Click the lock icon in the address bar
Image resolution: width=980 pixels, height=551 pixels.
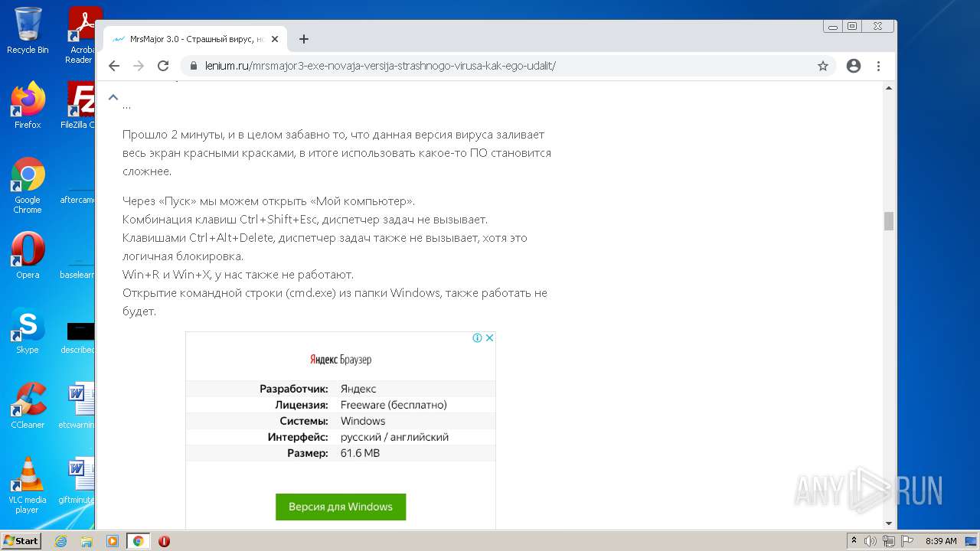click(193, 66)
